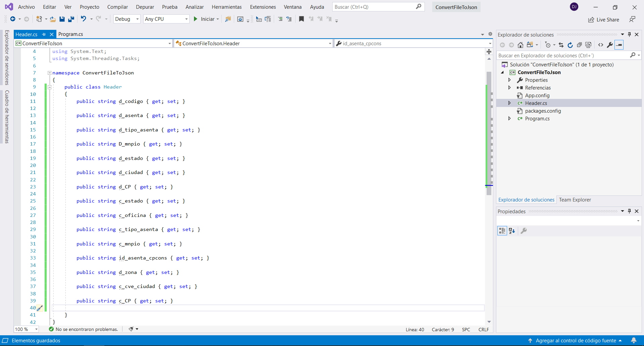Toggle preview selected items button
Screen dimensions: 644x346
point(619,45)
